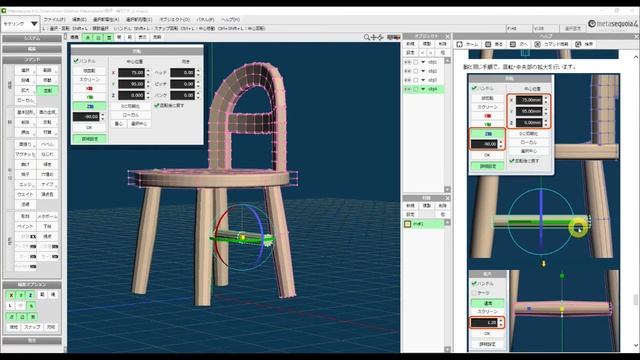Select the rotate view icon
The image size is (640, 360).
point(380,37)
